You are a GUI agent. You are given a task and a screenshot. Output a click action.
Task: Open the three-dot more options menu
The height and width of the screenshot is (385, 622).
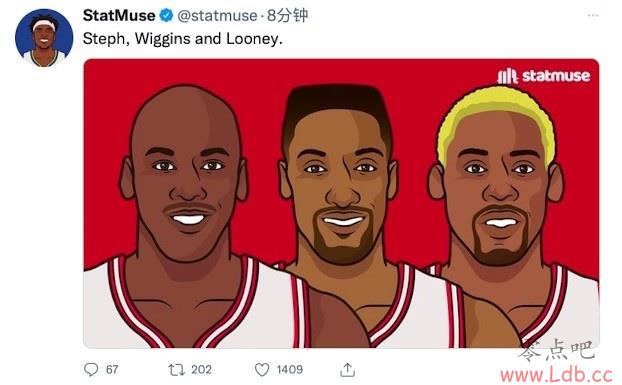(x=593, y=15)
